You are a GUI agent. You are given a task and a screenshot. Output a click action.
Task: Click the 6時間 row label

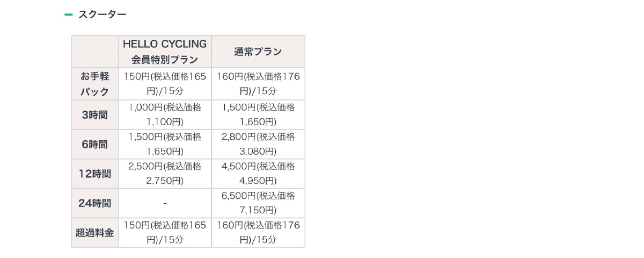[95, 144]
